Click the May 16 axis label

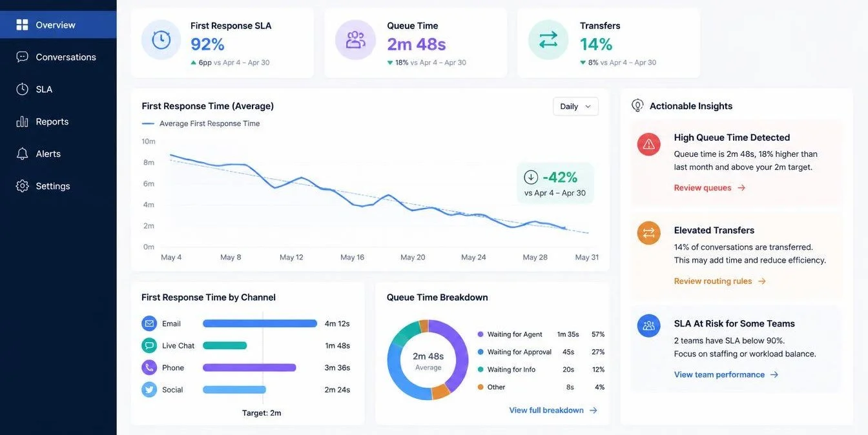(352, 257)
